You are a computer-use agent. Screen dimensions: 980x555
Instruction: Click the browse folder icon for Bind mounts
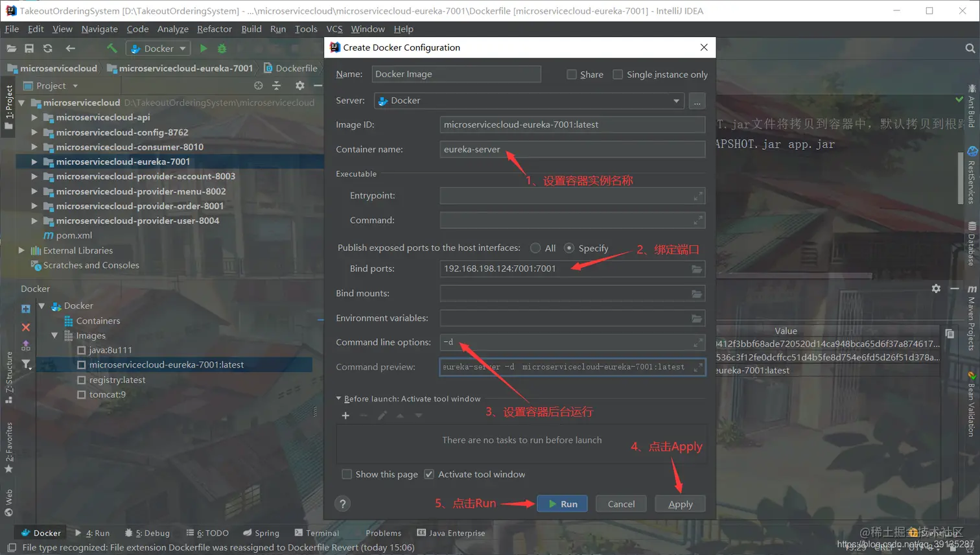pos(697,294)
